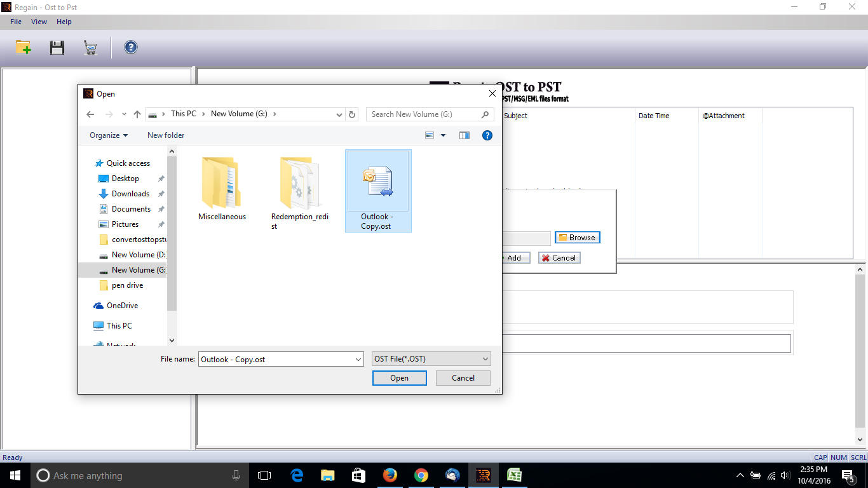Go up one folder level
The image size is (868, 488).
[x=137, y=114]
